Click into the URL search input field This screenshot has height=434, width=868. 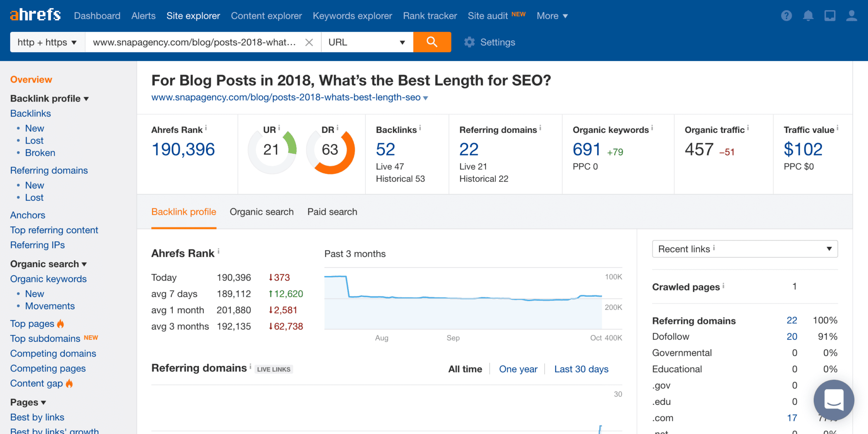point(195,42)
